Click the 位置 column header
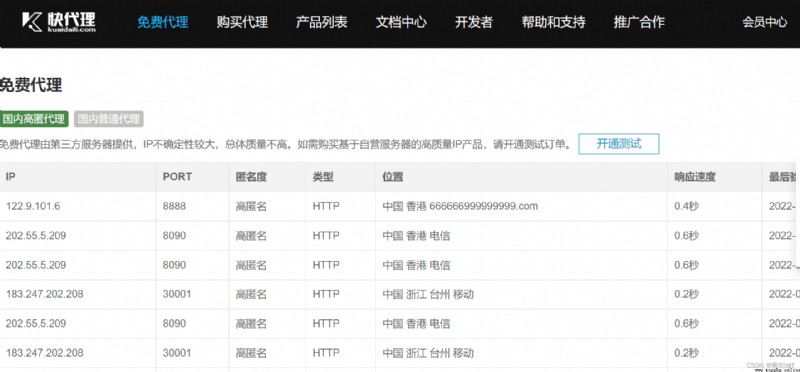Viewport: 800px width, 372px height. [393, 177]
